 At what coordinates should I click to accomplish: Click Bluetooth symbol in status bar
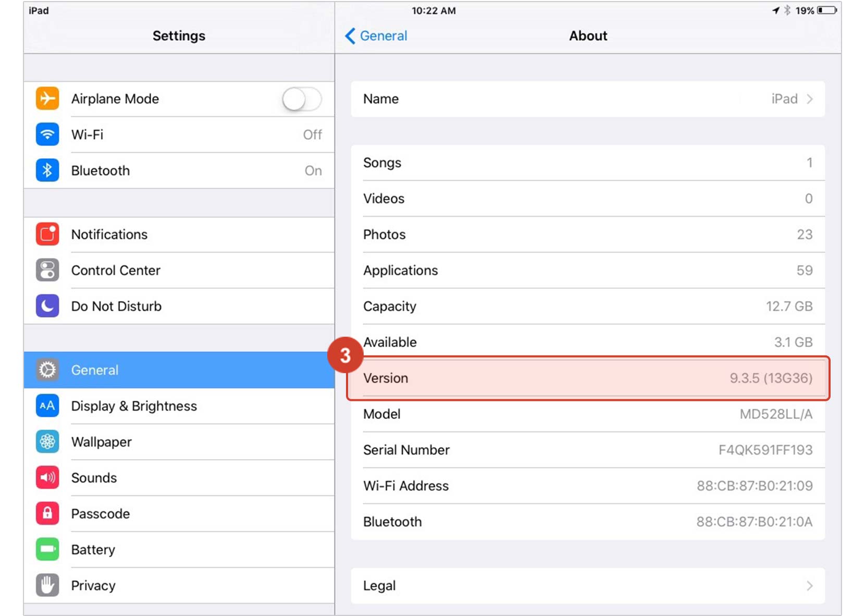787,10
